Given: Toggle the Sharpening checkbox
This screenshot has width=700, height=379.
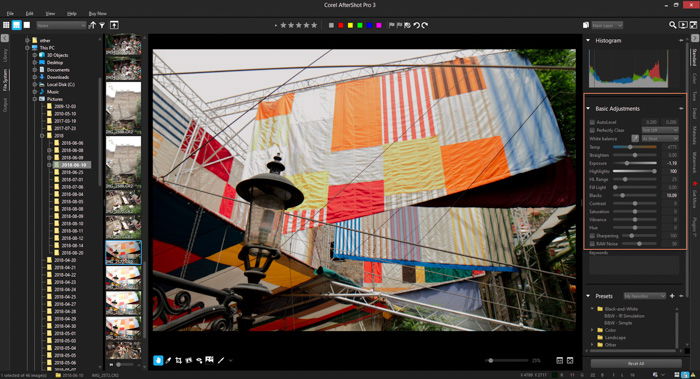Looking at the screenshot, I should coord(592,236).
